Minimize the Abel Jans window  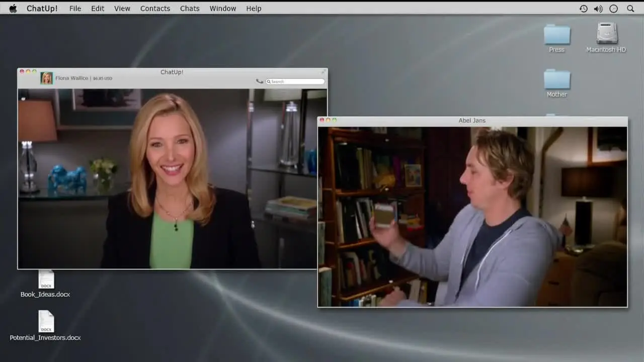click(328, 120)
